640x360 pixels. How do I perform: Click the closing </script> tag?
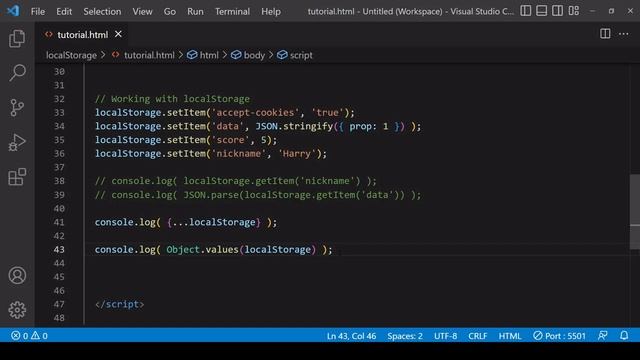[x=120, y=304]
